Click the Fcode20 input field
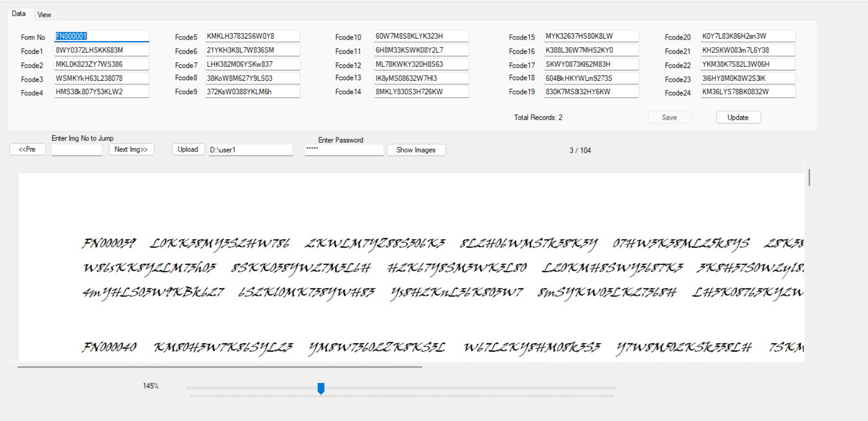 [748, 36]
